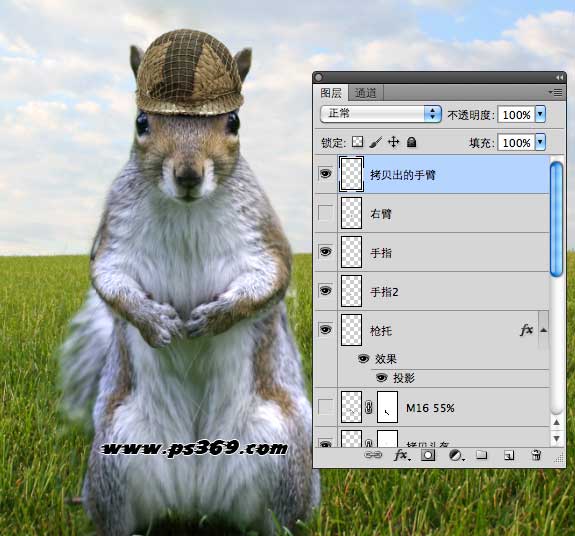Viewport: 575px width, 536px height.
Task: Click the 效果 effects row label
Action: 386,359
